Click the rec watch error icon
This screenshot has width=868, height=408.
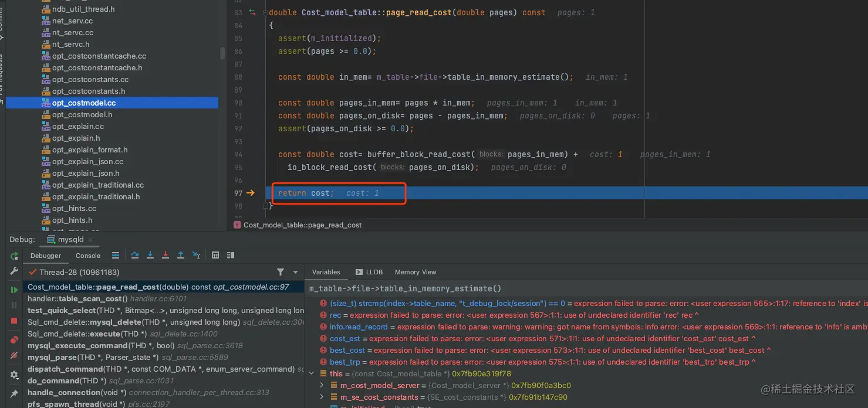coord(323,315)
